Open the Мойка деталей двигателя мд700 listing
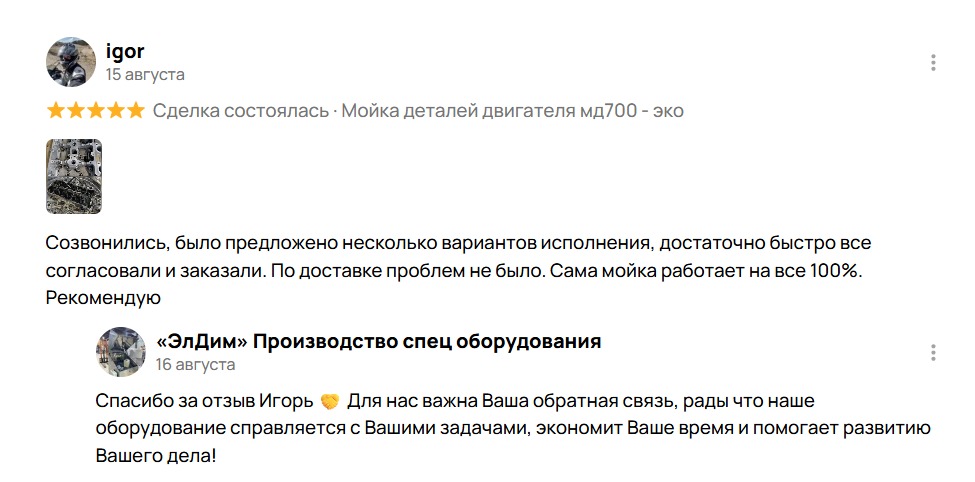975x482 pixels. tap(512, 111)
